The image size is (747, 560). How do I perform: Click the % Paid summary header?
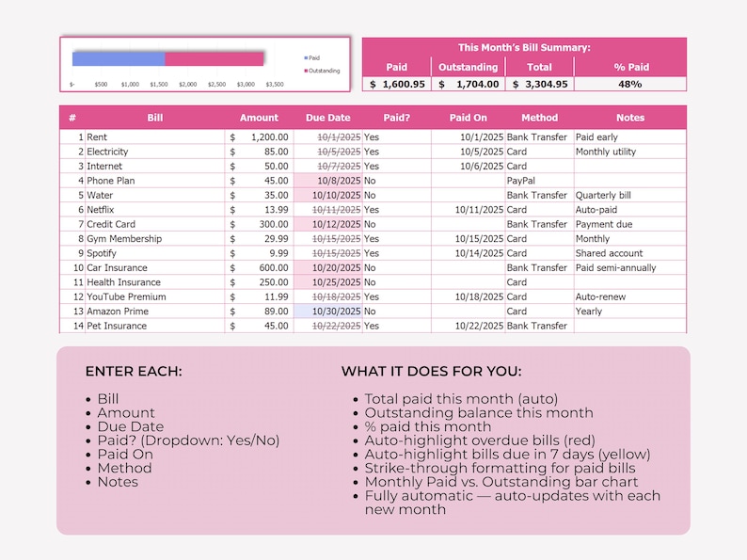click(631, 67)
